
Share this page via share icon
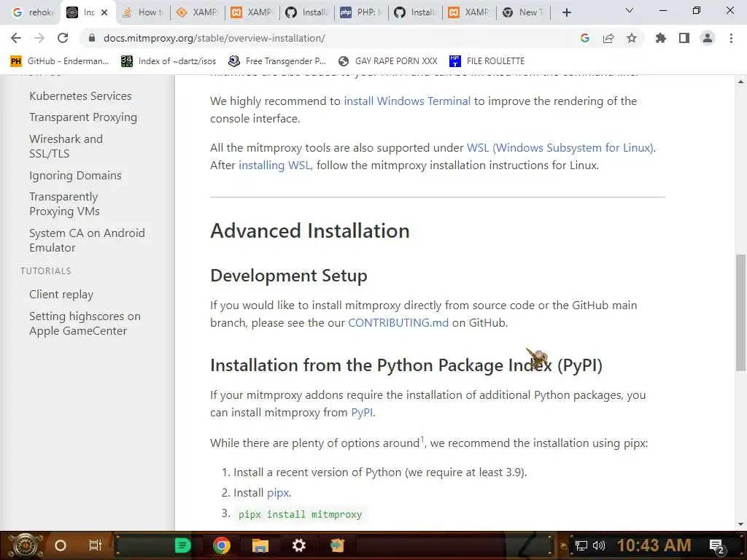tap(608, 38)
